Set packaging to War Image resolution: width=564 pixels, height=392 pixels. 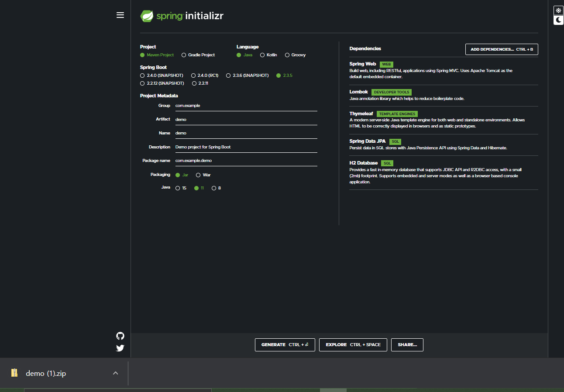203,175
